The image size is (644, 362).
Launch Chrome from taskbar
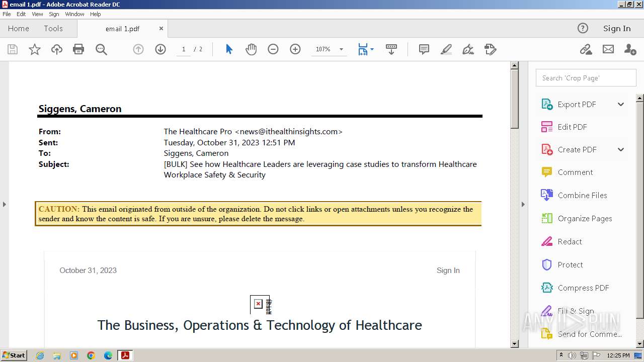coord(91,355)
